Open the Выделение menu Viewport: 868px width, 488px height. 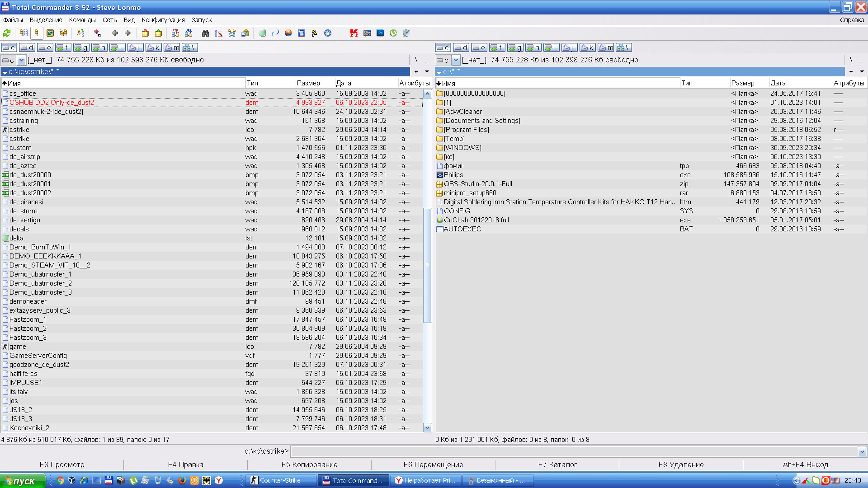pos(46,20)
